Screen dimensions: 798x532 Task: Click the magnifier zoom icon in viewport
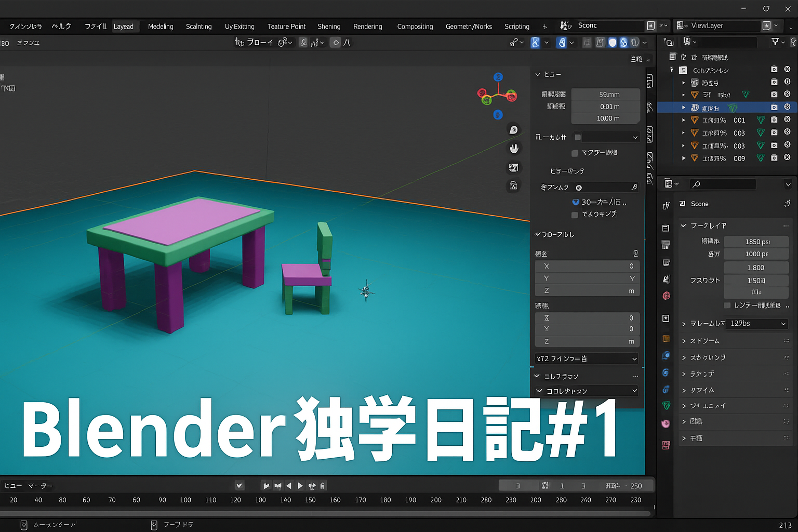click(513, 130)
